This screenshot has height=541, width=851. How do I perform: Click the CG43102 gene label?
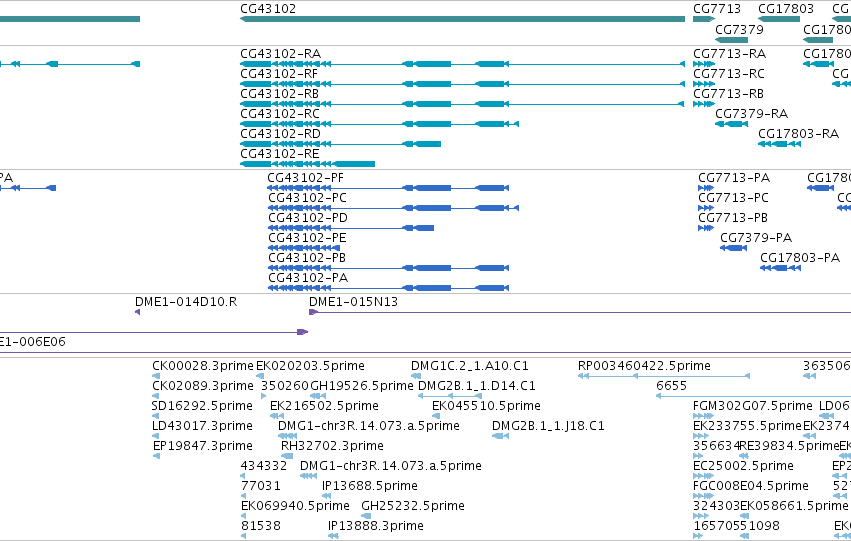[x=268, y=9]
